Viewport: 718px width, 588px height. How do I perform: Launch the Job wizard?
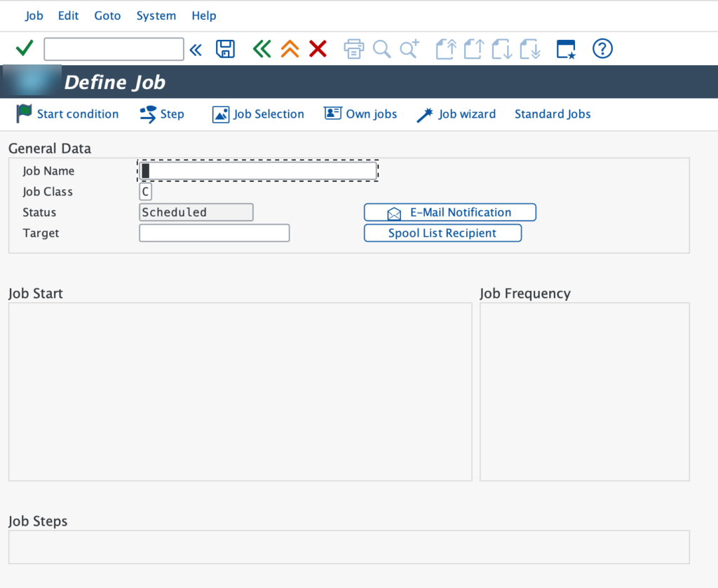pos(456,114)
